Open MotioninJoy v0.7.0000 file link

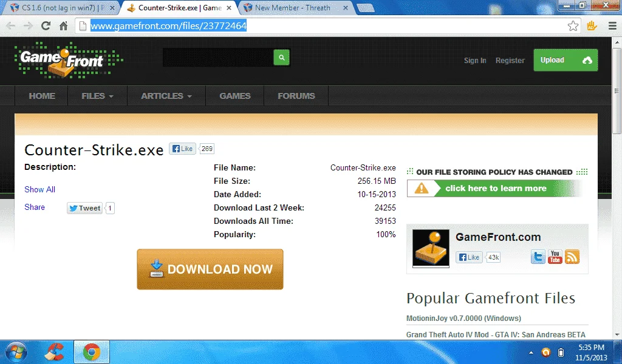point(463,318)
